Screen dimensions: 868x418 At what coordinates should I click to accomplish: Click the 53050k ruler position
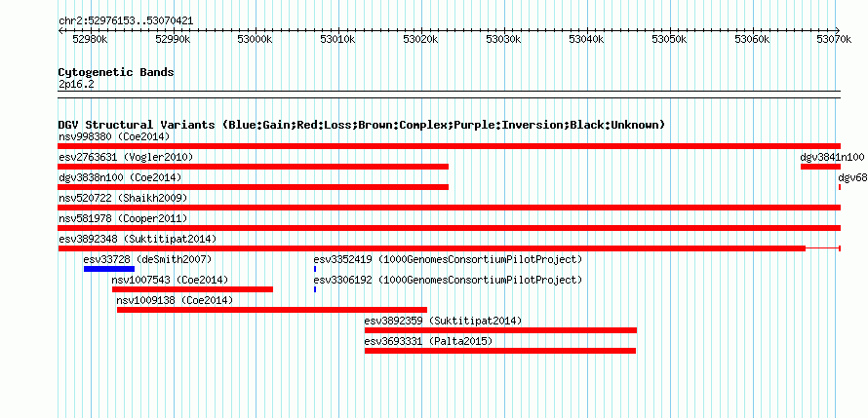click(669, 39)
